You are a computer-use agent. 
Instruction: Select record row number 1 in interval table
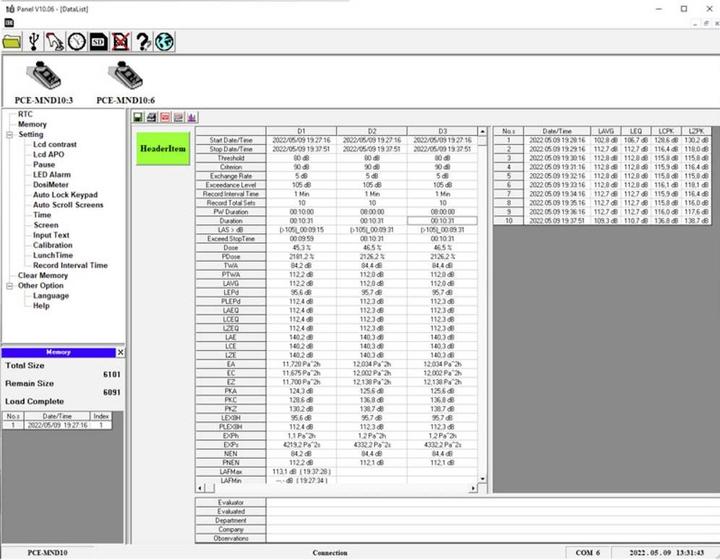[x=602, y=140]
